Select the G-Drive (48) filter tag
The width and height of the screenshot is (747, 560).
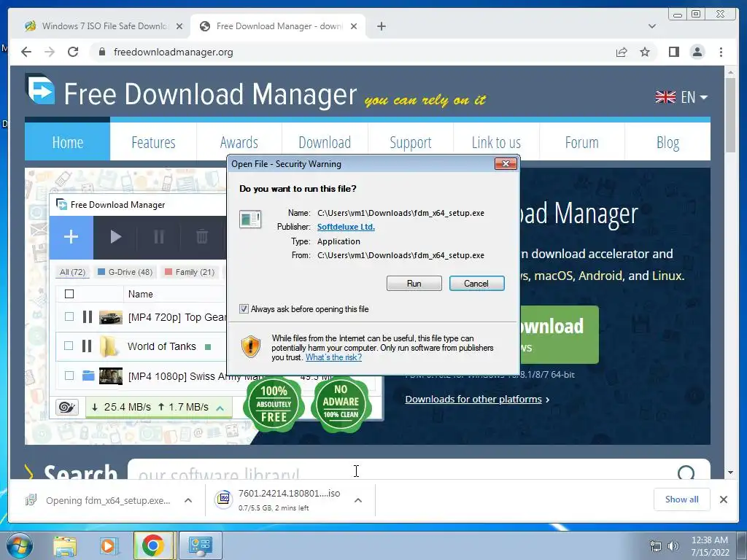125,272
